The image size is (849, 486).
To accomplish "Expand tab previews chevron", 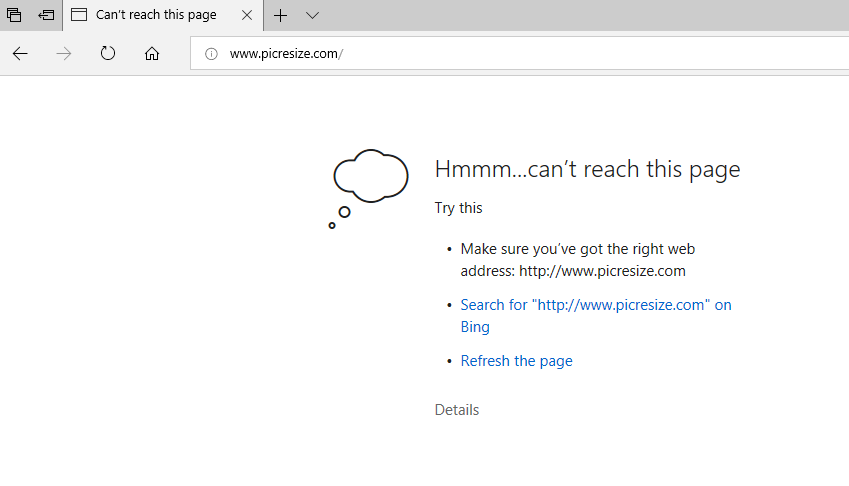I will pos(312,15).
